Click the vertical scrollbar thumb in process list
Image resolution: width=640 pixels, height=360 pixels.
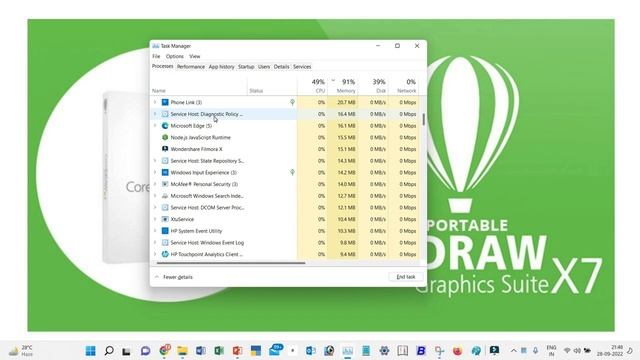point(424,119)
